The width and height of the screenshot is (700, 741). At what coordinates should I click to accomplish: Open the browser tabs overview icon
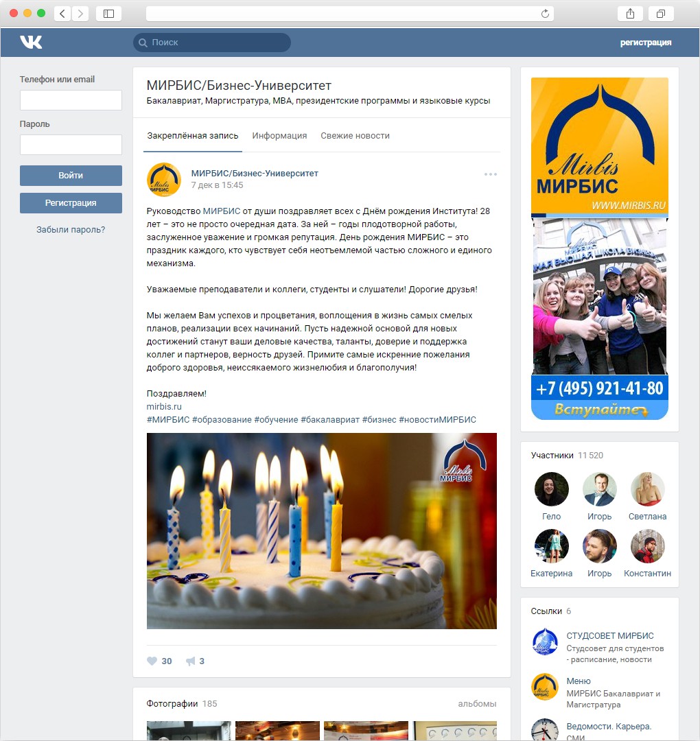661,14
